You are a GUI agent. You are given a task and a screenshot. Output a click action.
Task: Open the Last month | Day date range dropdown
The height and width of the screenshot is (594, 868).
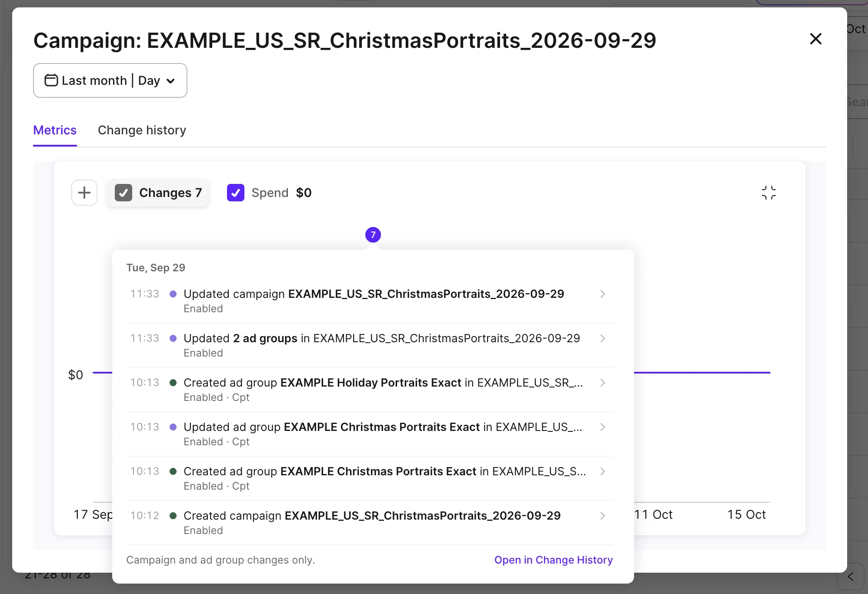[x=110, y=80]
